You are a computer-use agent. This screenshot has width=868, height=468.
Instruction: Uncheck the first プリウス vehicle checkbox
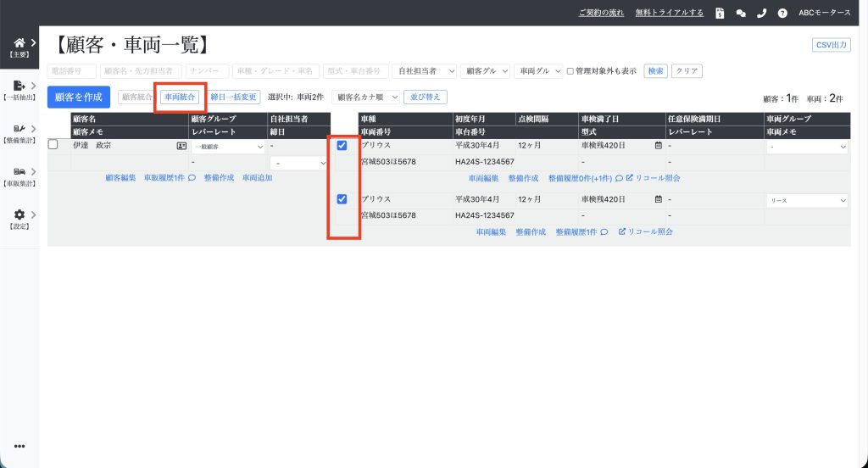(x=342, y=146)
